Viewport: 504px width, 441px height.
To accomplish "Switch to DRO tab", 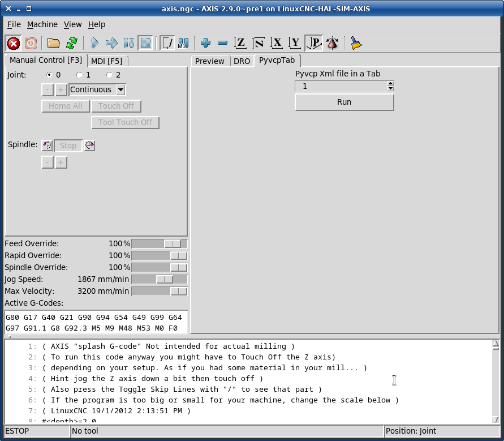I will [x=242, y=61].
